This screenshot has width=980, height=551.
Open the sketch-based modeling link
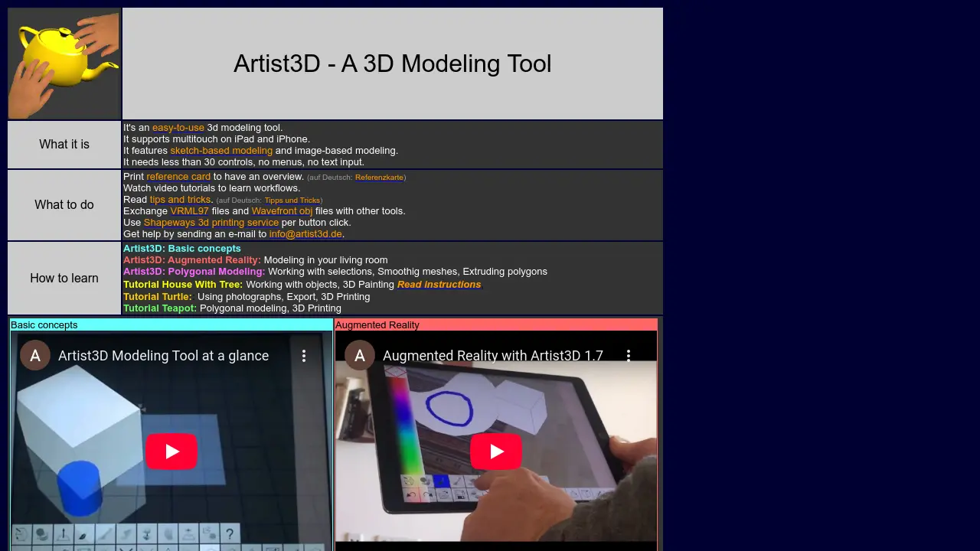[x=221, y=151]
